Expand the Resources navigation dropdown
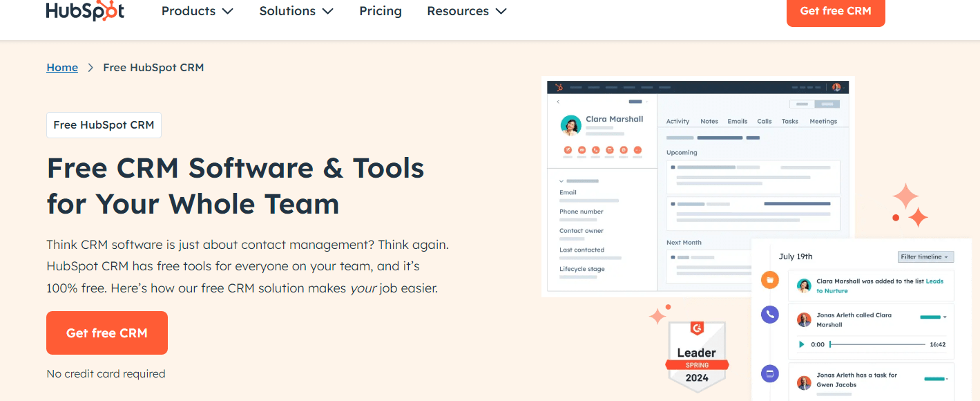Image resolution: width=980 pixels, height=401 pixels. pyautogui.click(x=466, y=11)
